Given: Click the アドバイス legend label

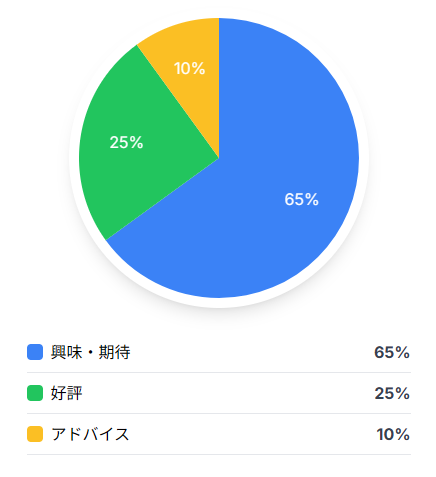Looking at the screenshot, I should coord(90,434).
